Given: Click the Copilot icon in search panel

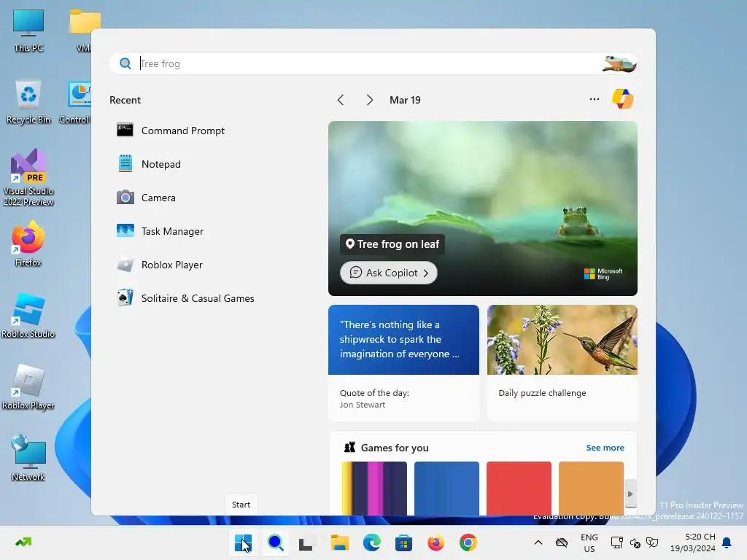Looking at the screenshot, I should [623, 99].
